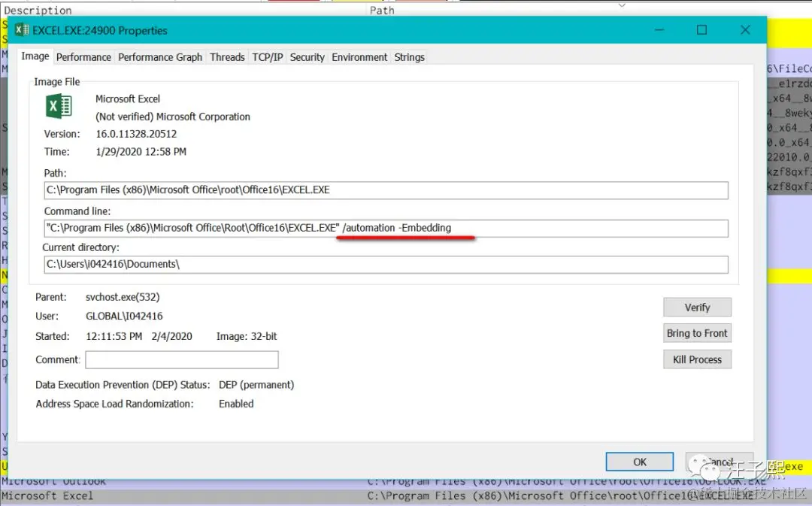Select the Microsoft Outlook row in the background list
The height and width of the screenshot is (506, 812).
(406, 483)
